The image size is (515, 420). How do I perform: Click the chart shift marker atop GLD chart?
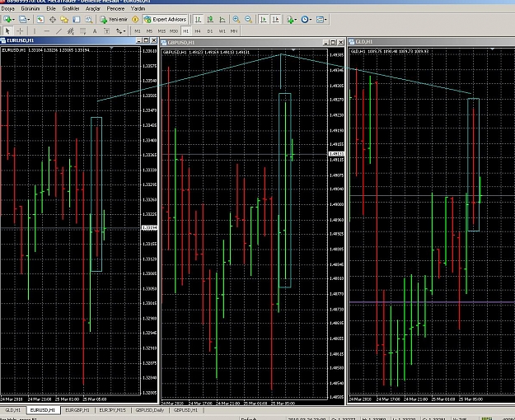tap(492, 49)
